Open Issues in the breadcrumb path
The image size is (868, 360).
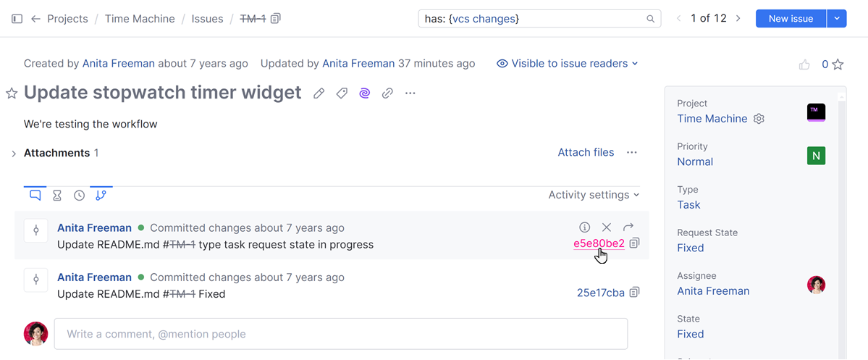coord(207,19)
